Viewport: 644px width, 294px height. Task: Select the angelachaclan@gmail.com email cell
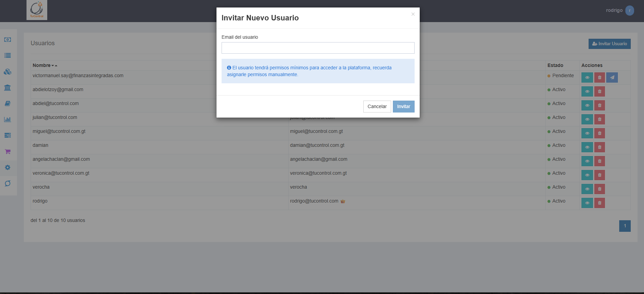click(318, 159)
